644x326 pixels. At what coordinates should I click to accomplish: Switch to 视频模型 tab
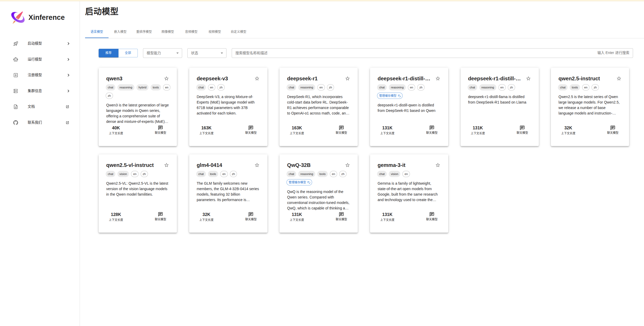215,32
